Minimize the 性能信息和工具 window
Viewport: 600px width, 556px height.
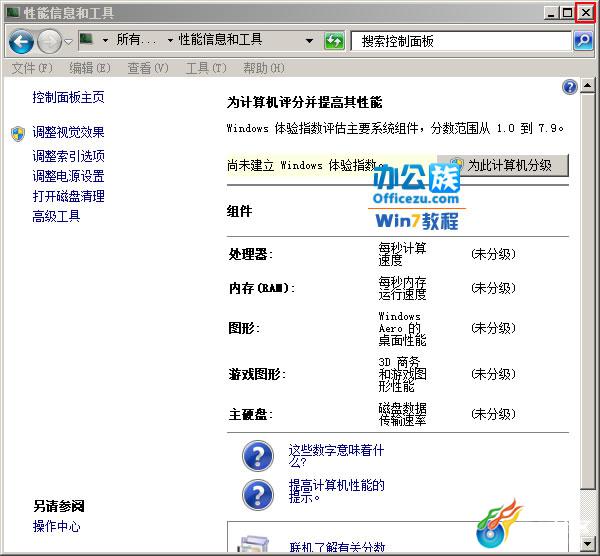[x=551, y=13]
